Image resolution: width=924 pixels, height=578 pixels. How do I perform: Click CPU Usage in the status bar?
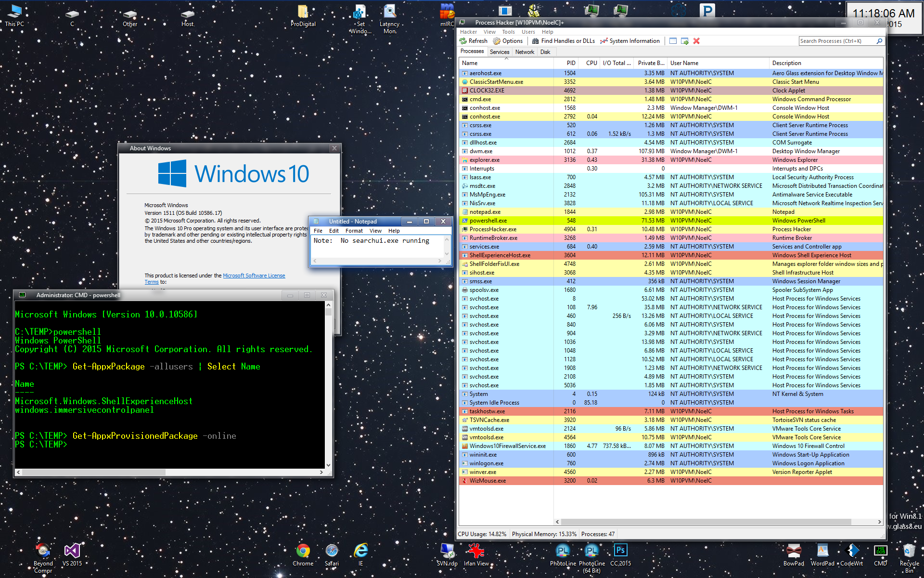click(482, 534)
